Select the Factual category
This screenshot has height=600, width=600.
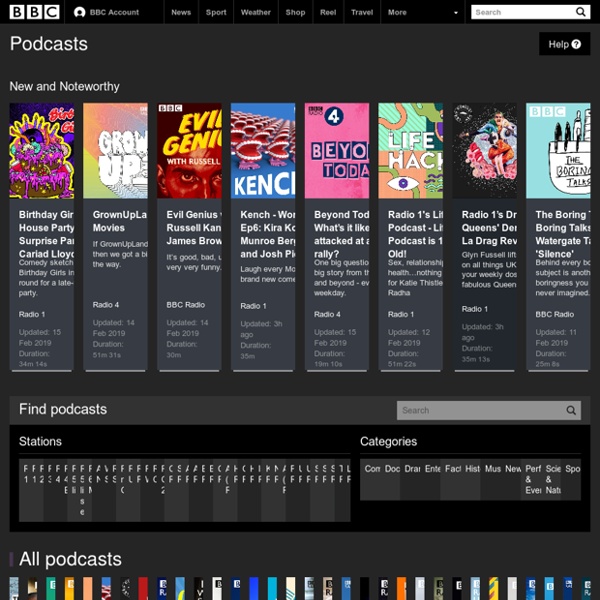(x=452, y=479)
